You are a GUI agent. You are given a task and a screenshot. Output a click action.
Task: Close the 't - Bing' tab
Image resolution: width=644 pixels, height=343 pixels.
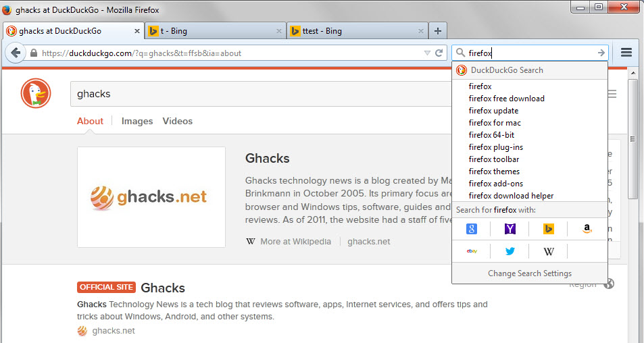click(x=279, y=31)
